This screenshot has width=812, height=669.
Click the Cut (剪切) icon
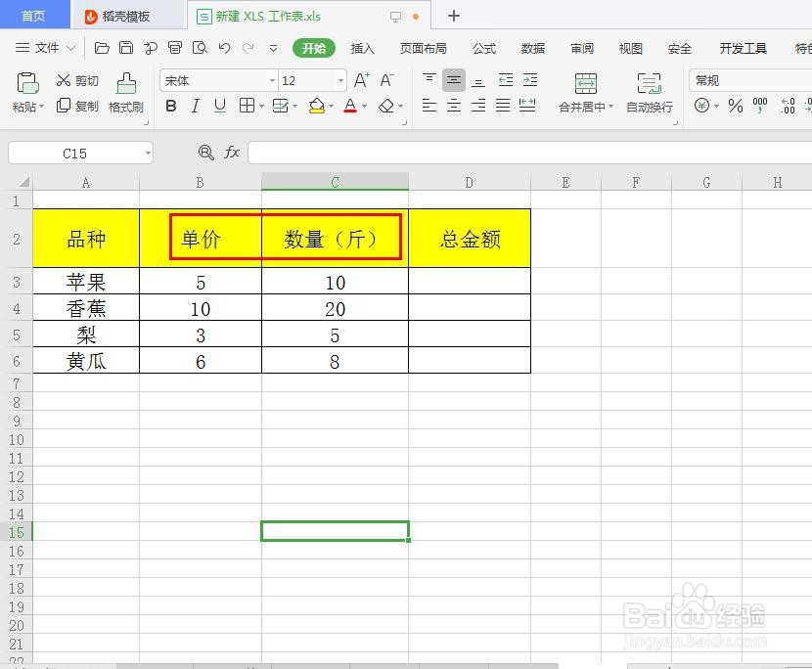tap(76, 80)
